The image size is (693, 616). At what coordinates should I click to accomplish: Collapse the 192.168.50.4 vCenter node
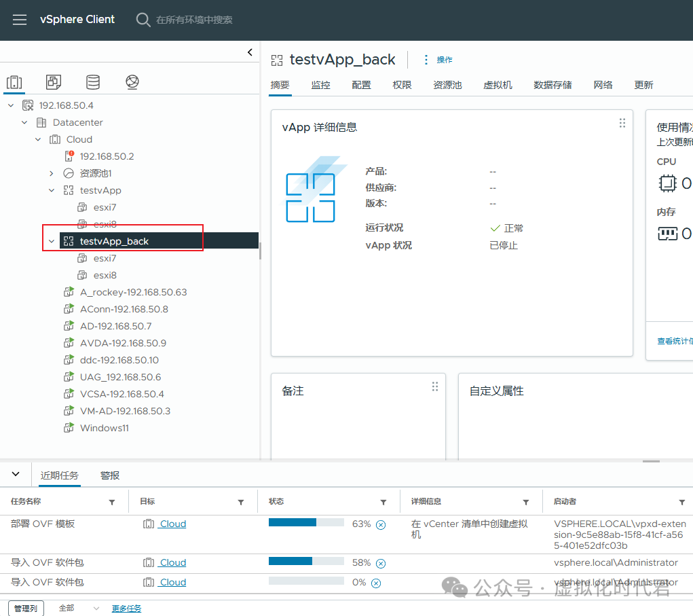(x=11, y=105)
